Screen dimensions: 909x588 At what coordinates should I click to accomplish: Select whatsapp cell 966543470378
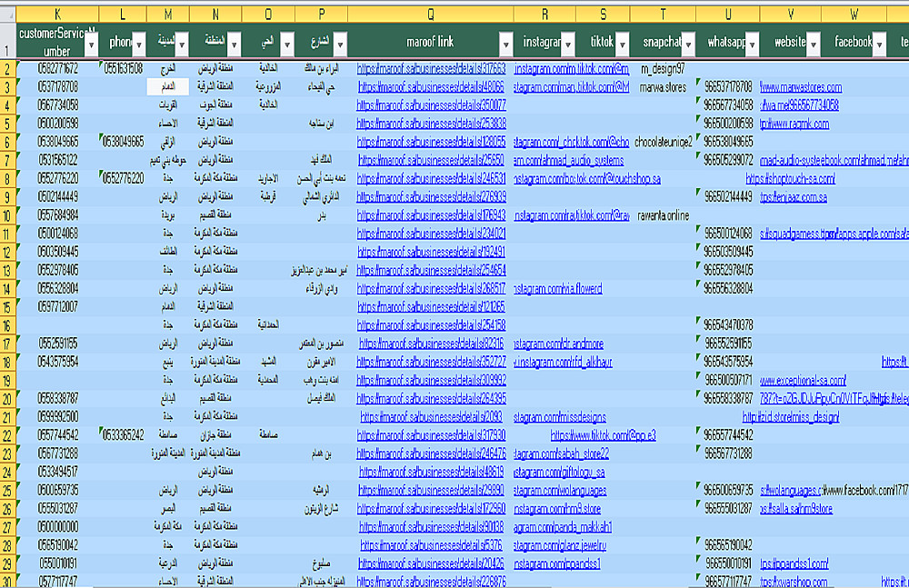(728, 325)
